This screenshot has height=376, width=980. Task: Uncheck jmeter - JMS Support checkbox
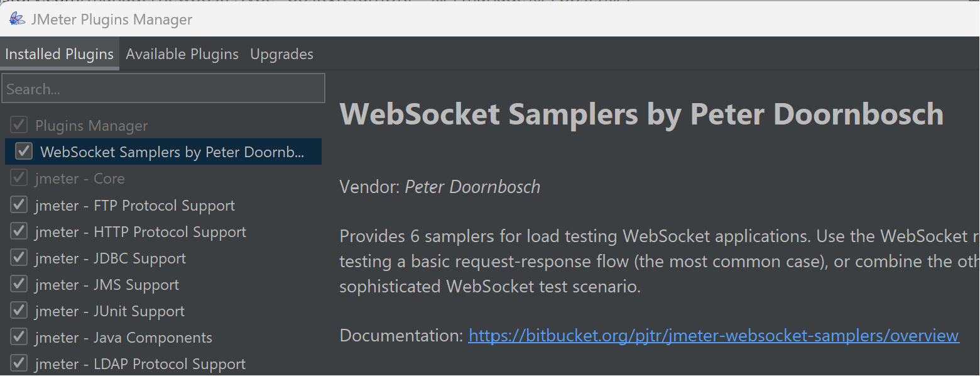coord(19,284)
